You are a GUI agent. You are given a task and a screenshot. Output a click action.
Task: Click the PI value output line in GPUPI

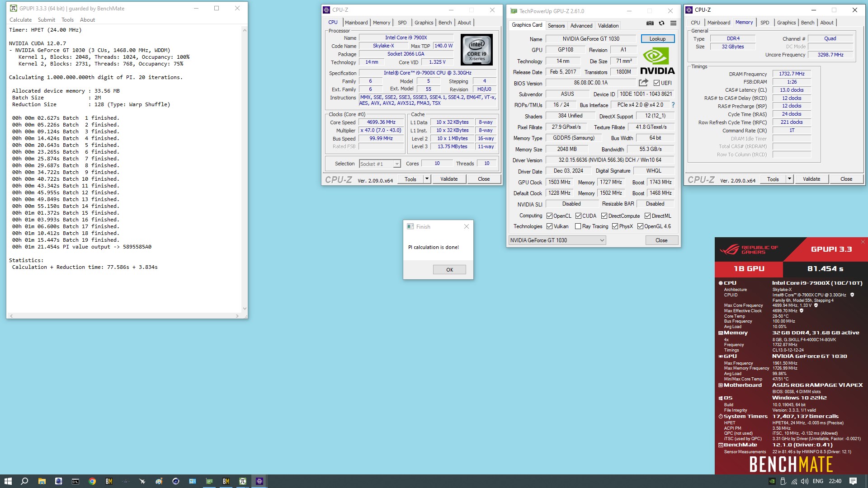click(82, 247)
